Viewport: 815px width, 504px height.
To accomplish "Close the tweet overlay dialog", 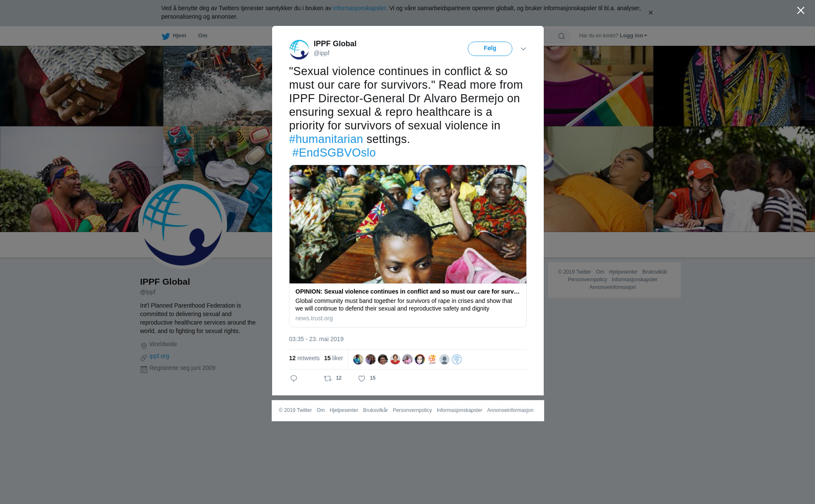I will tap(801, 11).
